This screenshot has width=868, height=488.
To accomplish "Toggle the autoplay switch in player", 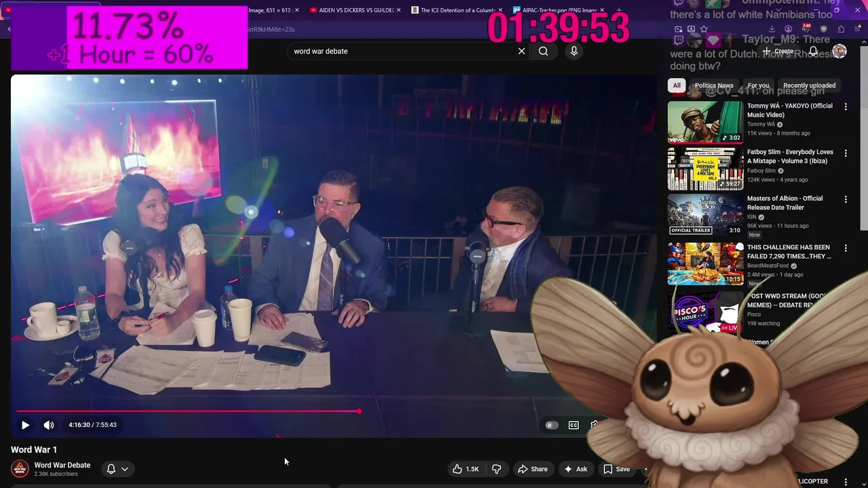I will click(x=551, y=425).
